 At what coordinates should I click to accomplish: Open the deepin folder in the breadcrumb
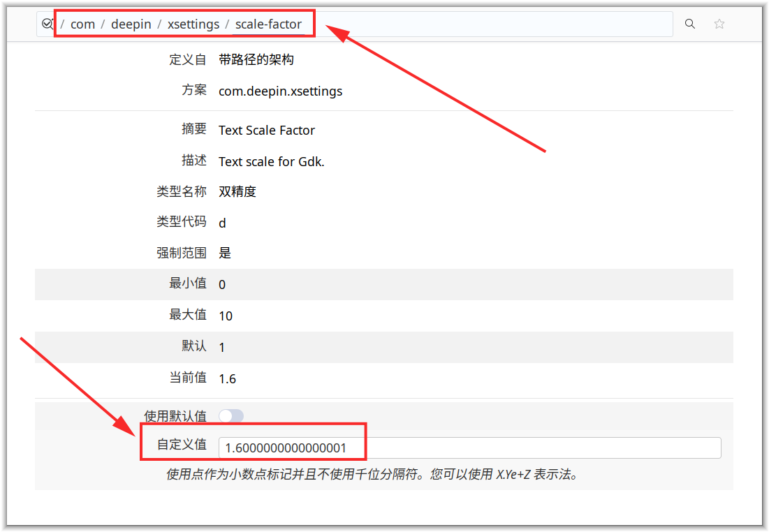tap(131, 23)
